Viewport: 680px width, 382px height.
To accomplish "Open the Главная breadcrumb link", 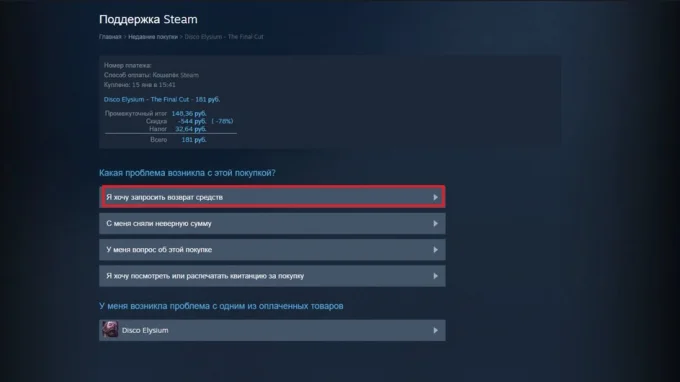I will 110,37.
